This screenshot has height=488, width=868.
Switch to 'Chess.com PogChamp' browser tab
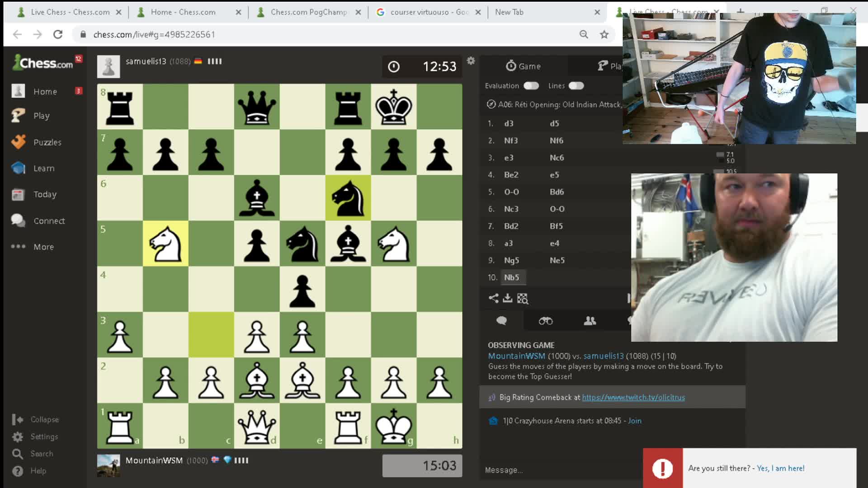308,12
